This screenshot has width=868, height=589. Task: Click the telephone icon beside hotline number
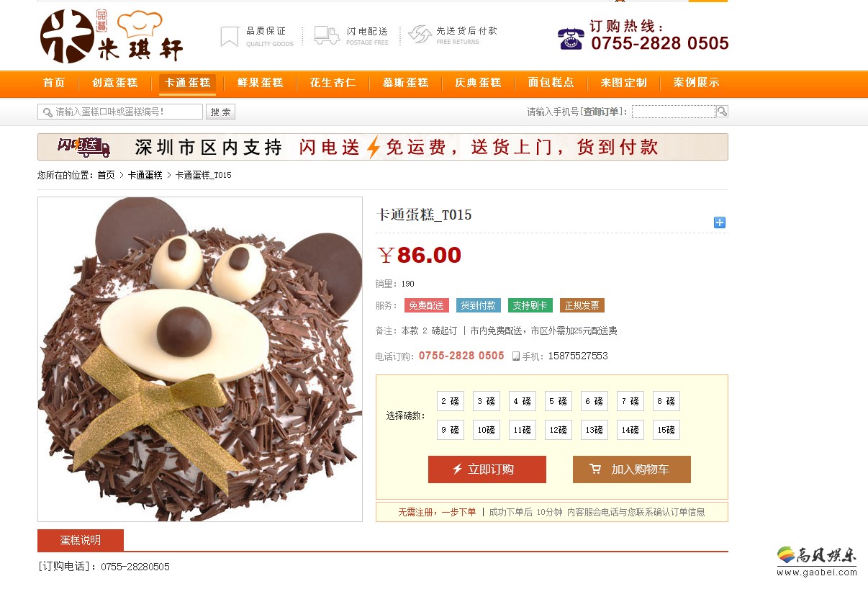(x=571, y=38)
